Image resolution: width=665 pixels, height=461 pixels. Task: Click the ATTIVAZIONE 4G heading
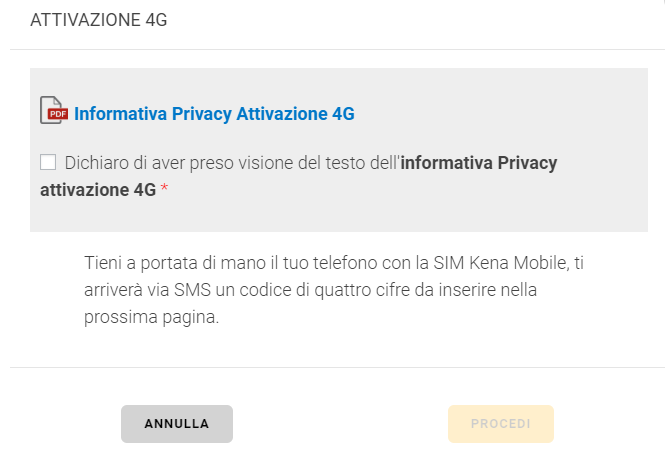pos(98,21)
